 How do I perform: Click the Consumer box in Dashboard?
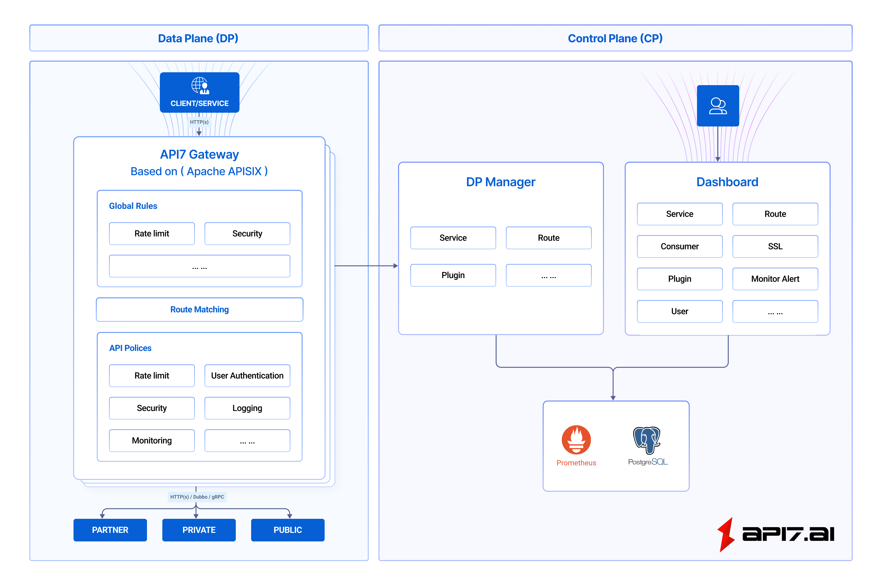coord(679,246)
